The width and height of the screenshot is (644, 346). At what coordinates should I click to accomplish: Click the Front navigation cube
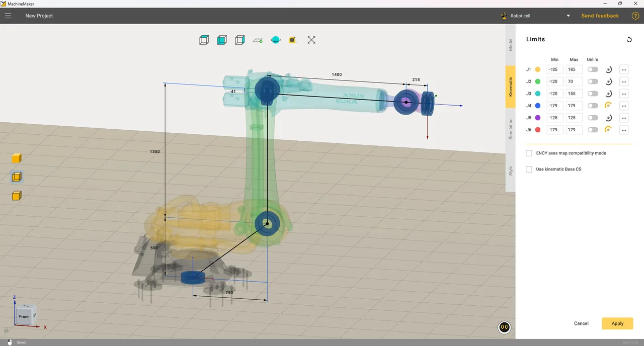[x=24, y=316]
